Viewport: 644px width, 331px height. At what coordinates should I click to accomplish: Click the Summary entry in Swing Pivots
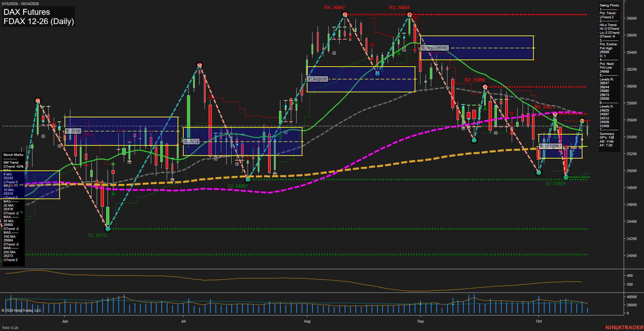tap(607, 134)
